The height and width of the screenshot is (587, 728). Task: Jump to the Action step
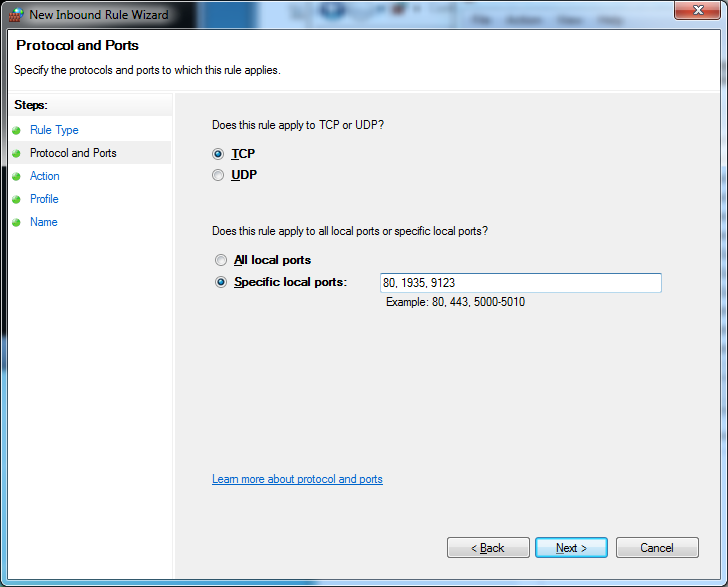45,176
